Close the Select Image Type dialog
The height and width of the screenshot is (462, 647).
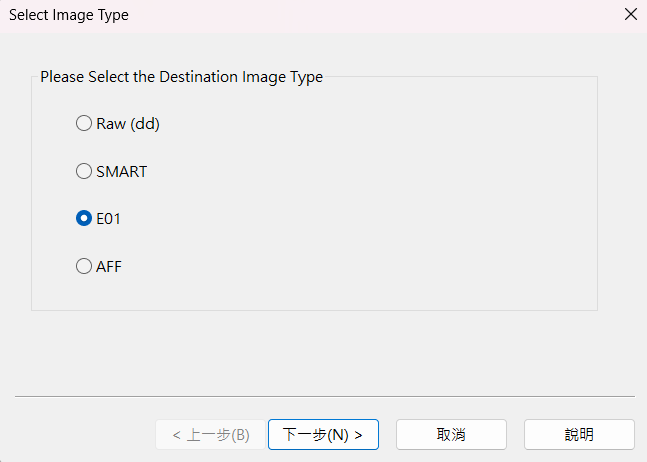[x=630, y=15]
